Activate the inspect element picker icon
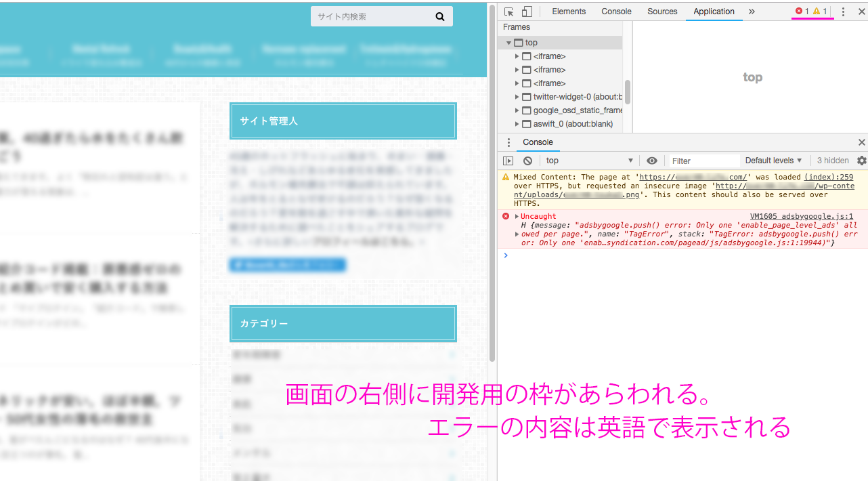 509,12
